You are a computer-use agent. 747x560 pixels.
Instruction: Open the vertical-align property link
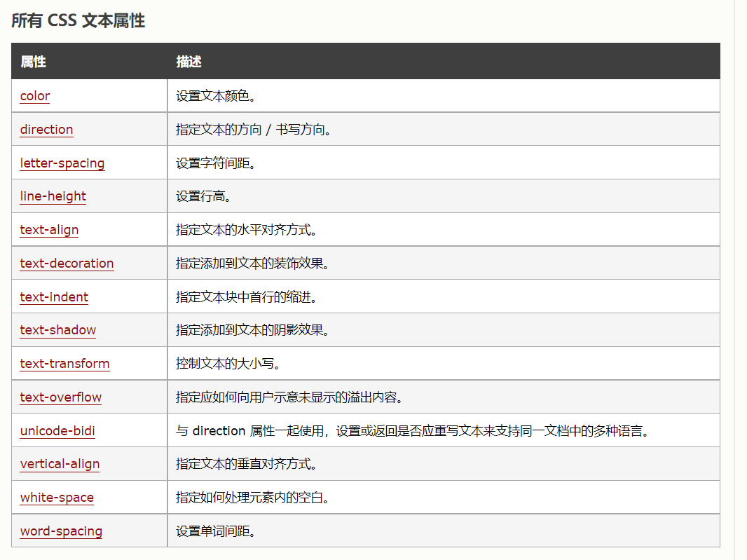coord(60,464)
